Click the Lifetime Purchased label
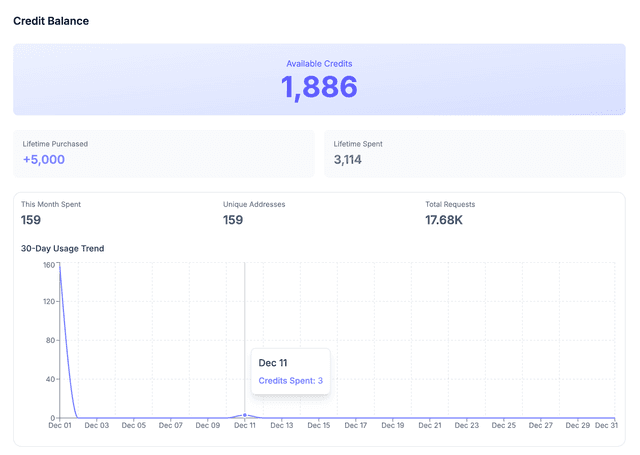The image size is (640, 455). pos(55,144)
